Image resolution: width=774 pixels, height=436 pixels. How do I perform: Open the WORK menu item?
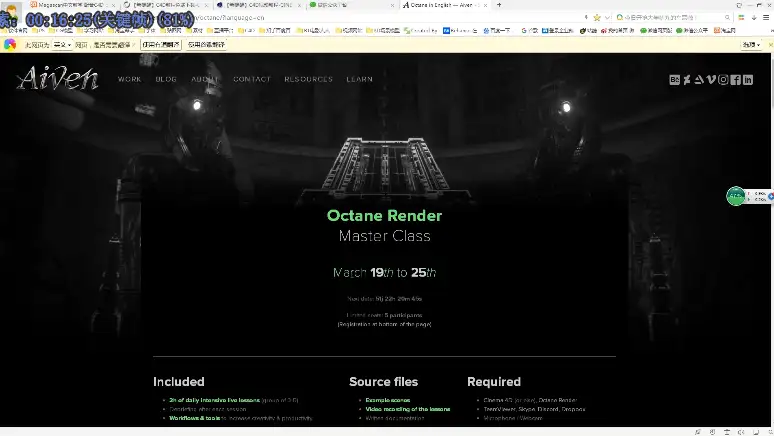tap(130, 79)
